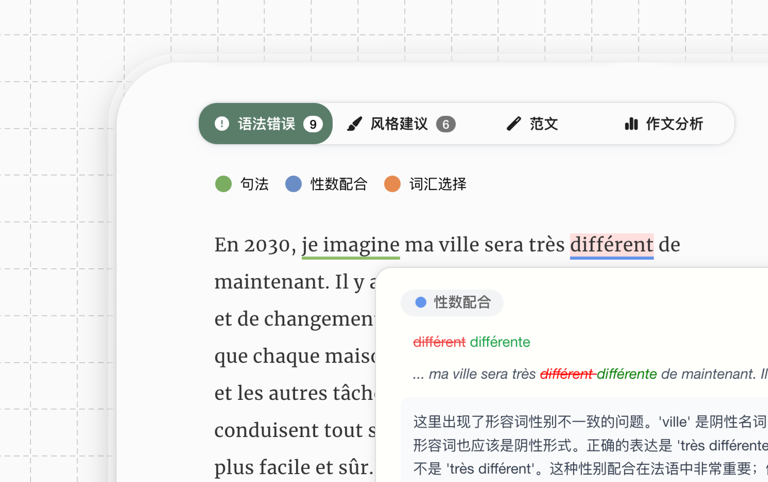
Task: Click the struck-through "différent" in the popup
Action: pos(439,342)
